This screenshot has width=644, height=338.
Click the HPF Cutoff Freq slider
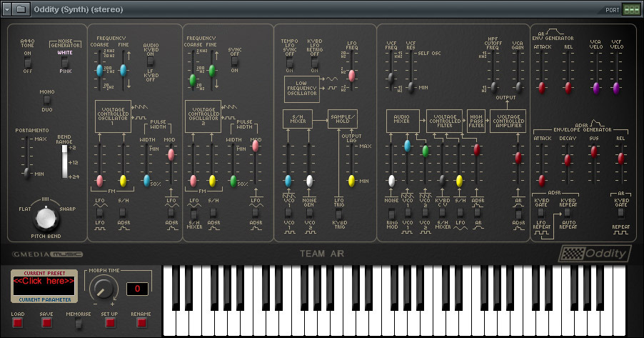tap(494, 86)
